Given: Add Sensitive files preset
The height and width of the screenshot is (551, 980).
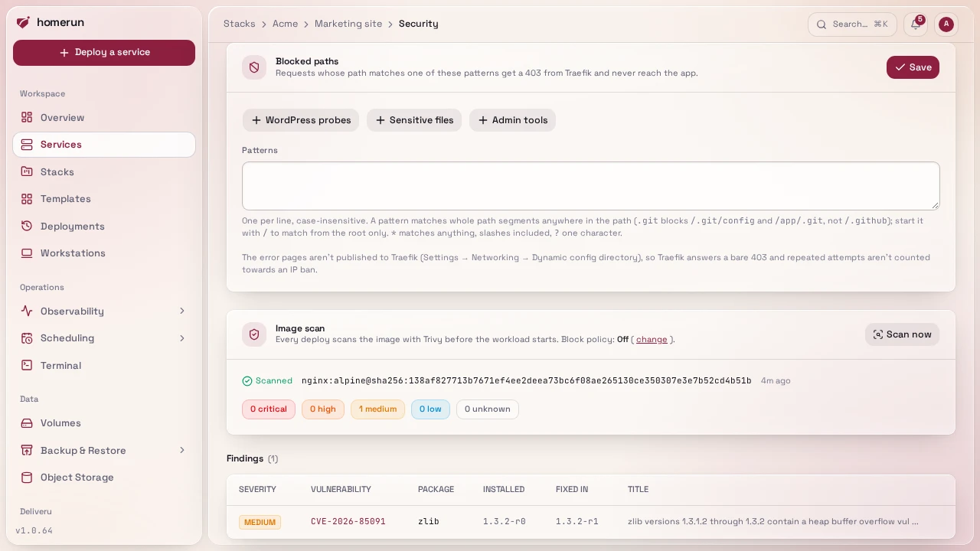Looking at the screenshot, I should click(414, 120).
